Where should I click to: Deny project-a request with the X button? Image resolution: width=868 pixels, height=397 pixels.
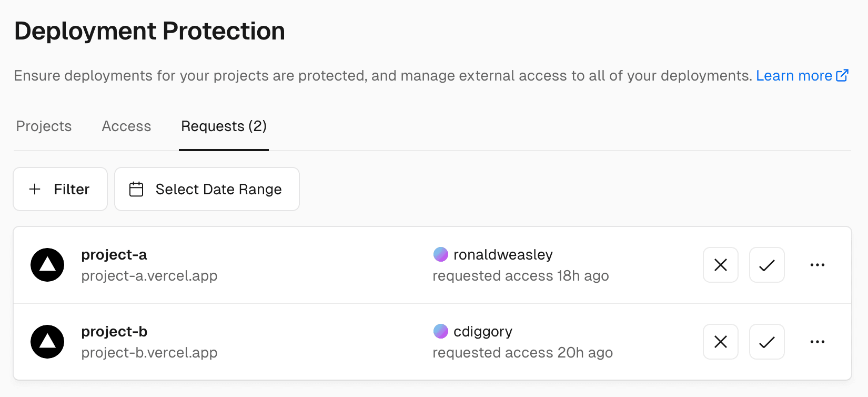click(x=720, y=265)
